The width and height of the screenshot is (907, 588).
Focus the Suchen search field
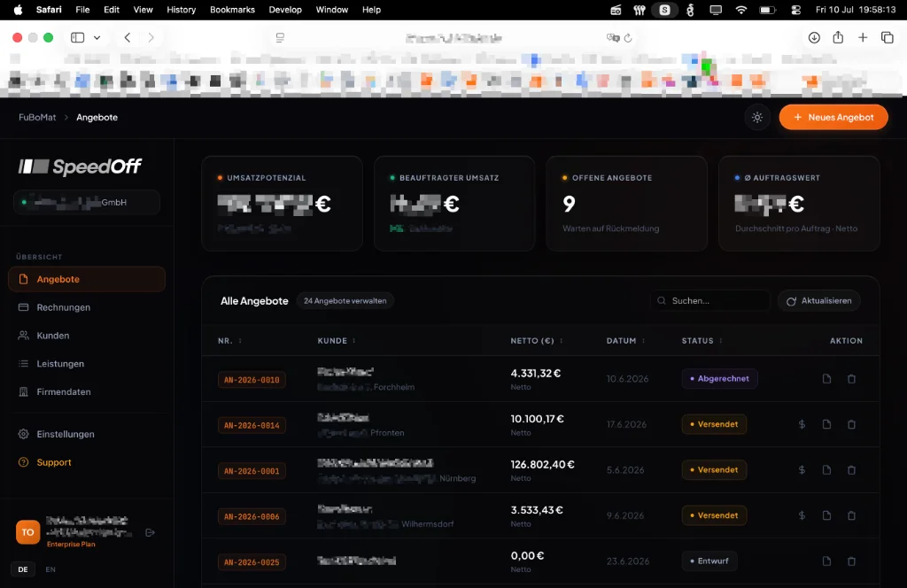pyautogui.click(x=710, y=301)
